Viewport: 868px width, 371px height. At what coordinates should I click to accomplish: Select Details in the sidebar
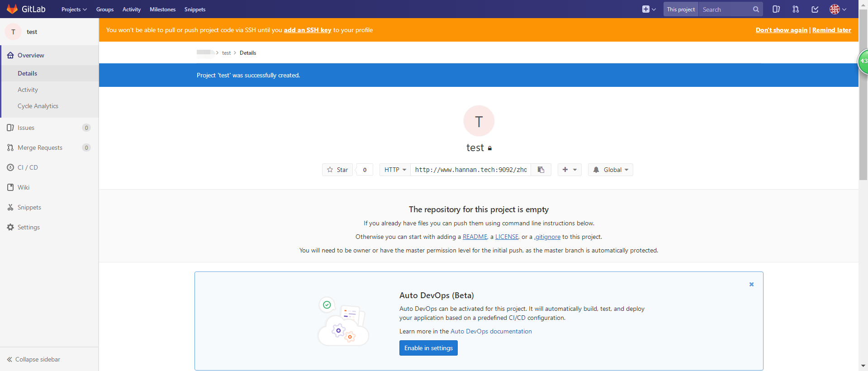[50, 73]
